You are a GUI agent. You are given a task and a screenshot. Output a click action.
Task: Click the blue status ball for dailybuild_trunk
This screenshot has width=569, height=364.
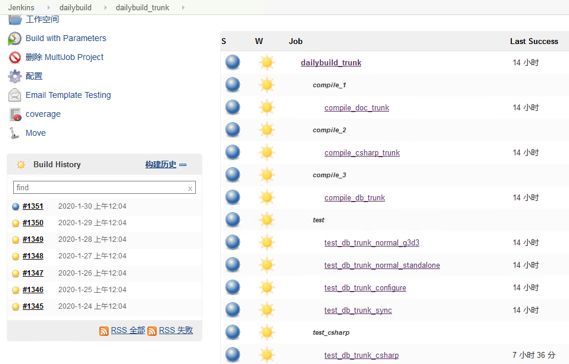coord(233,62)
